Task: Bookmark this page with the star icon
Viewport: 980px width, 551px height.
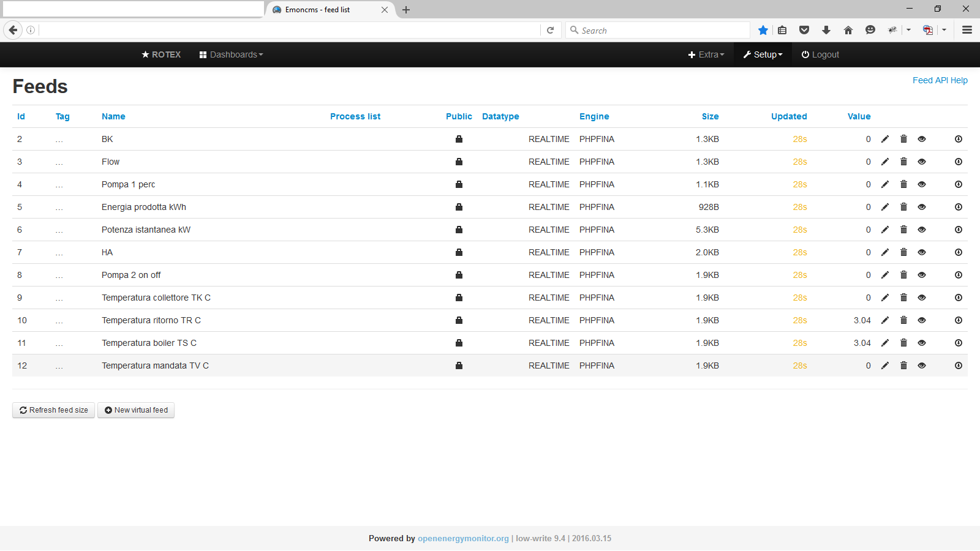Action: (763, 30)
